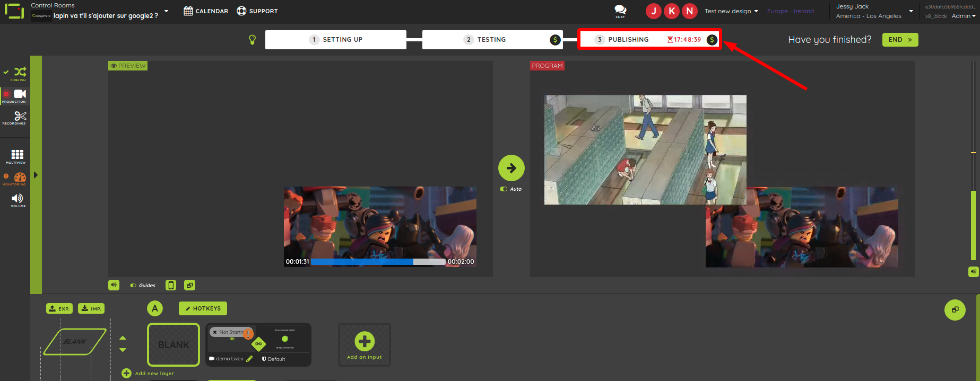The height and width of the screenshot is (381, 980).
Task: Toggle the Auto transition switch
Action: tap(504, 189)
